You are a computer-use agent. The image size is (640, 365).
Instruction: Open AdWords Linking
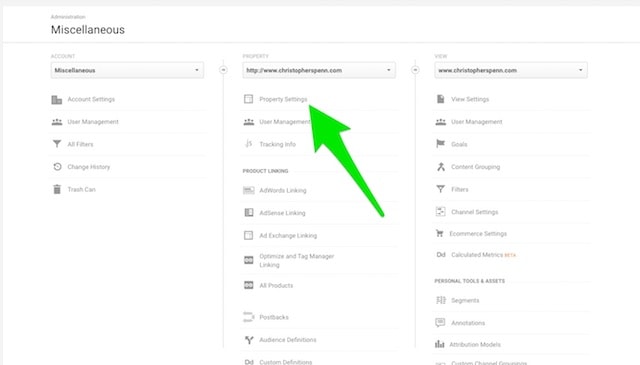(x=283, y=190)
